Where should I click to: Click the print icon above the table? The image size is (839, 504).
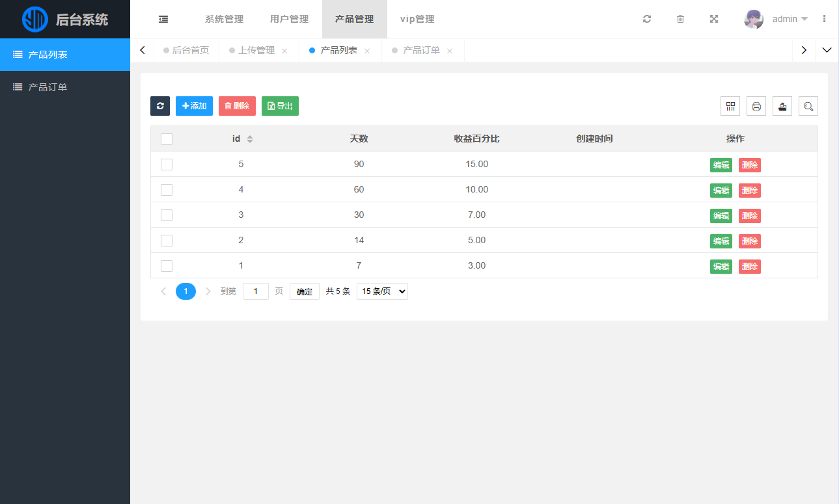(x=756, y=106)
